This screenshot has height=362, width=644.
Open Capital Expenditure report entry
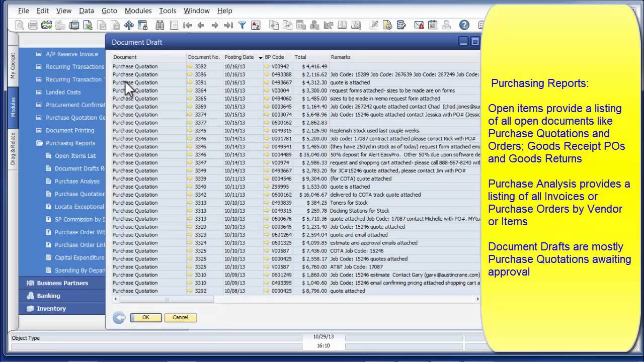point(79,257)
